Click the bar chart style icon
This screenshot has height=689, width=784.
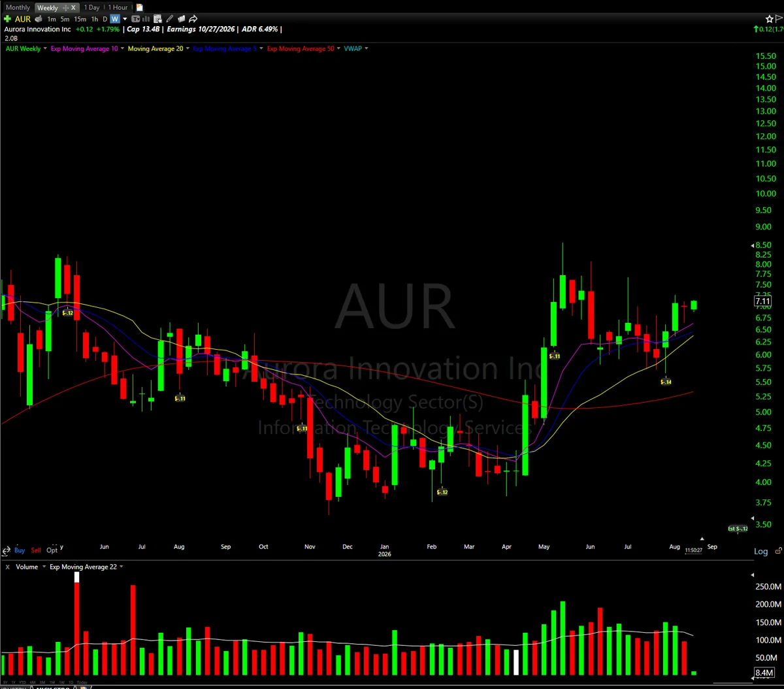coord(146,19)
